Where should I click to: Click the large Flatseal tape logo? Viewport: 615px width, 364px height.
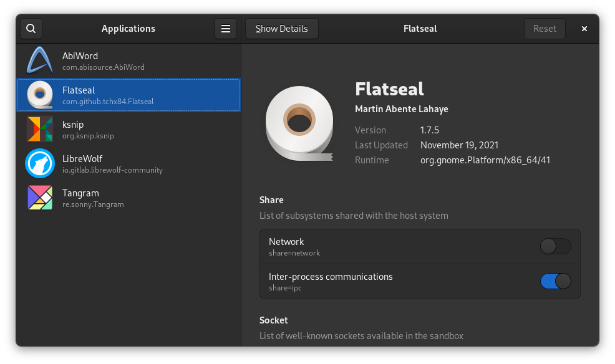point(299,123)
